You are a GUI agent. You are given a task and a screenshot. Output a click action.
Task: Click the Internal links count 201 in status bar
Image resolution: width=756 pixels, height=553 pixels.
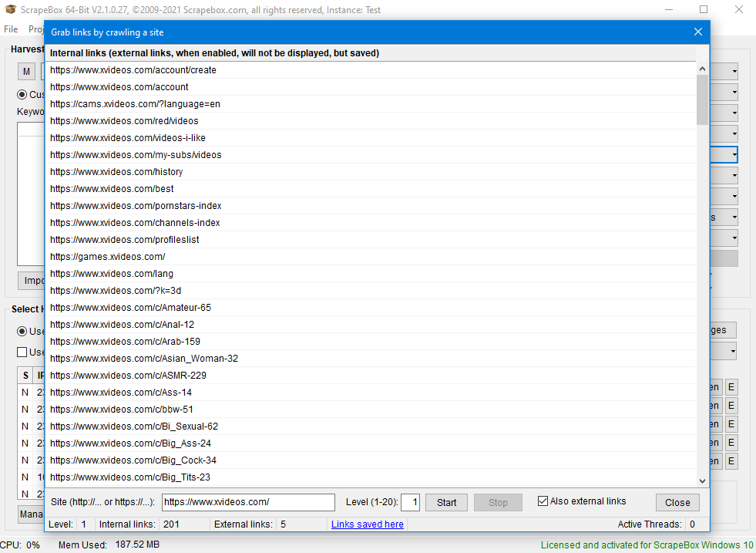pos(171,524)
